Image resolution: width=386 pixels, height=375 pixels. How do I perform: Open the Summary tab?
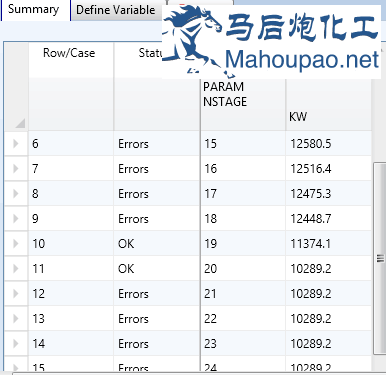(34, 10)
